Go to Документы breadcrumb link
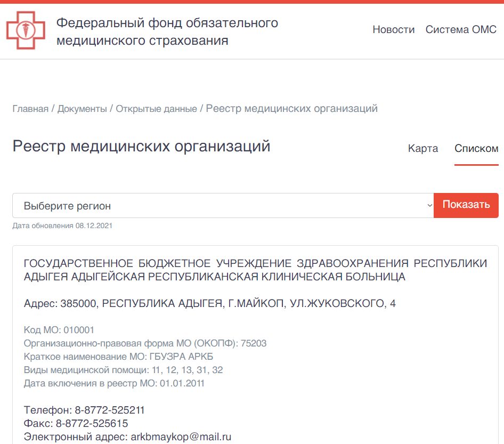This screenshot has width=504, height=444. pyautogui.click(x=82, y=109)
